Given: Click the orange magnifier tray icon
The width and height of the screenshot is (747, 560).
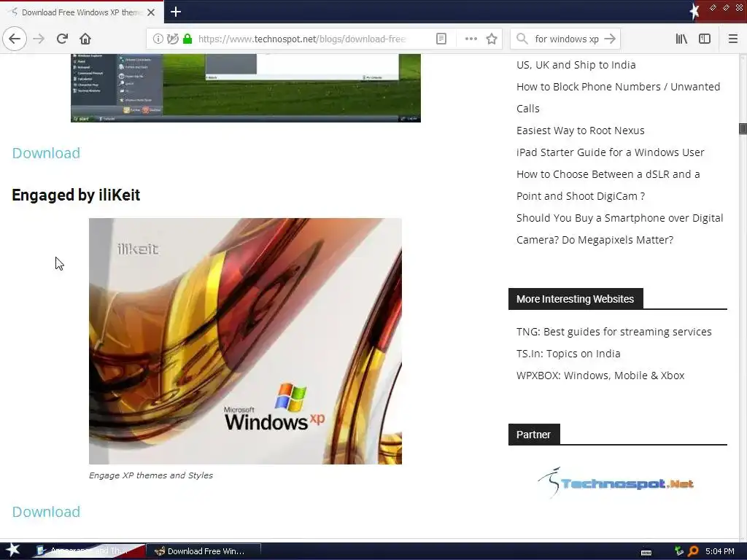Looking at the screenshot, I should coord(693,551).
